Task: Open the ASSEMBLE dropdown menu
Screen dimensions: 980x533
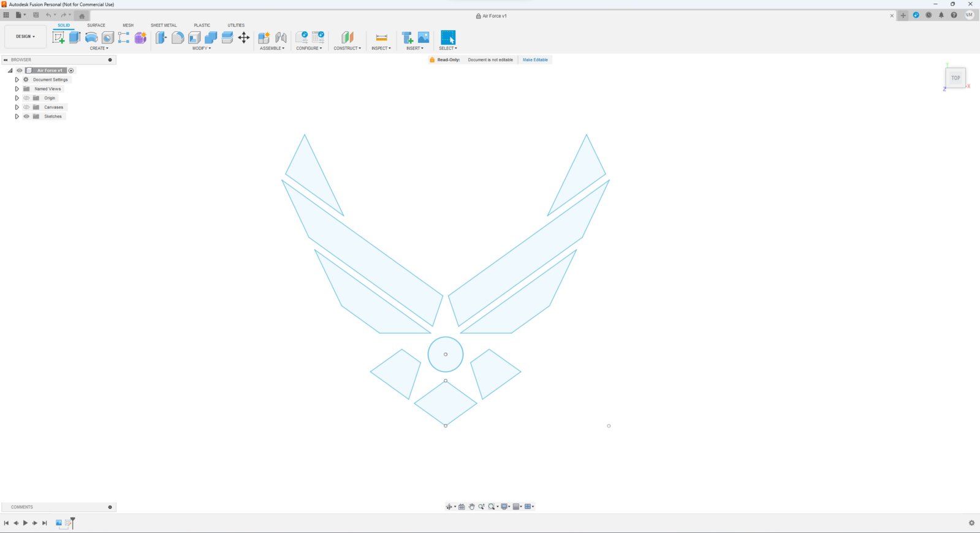Action: click(x=272, y=48)
